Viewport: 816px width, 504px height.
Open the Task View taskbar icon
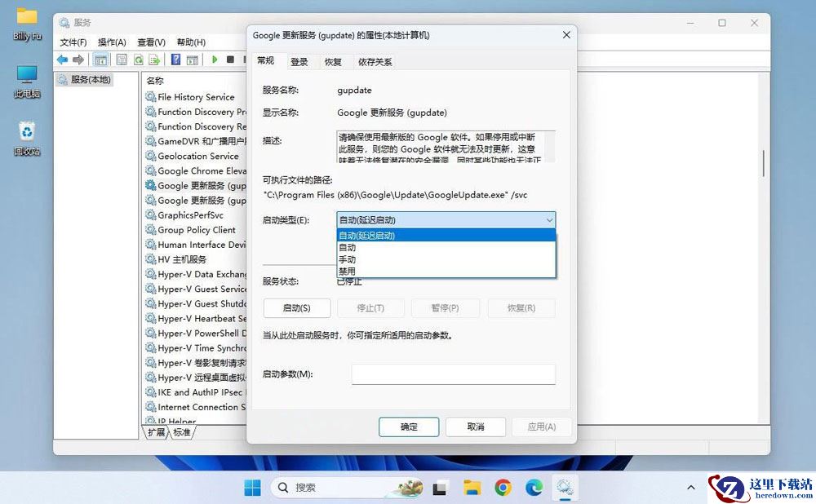coord(440,488)
